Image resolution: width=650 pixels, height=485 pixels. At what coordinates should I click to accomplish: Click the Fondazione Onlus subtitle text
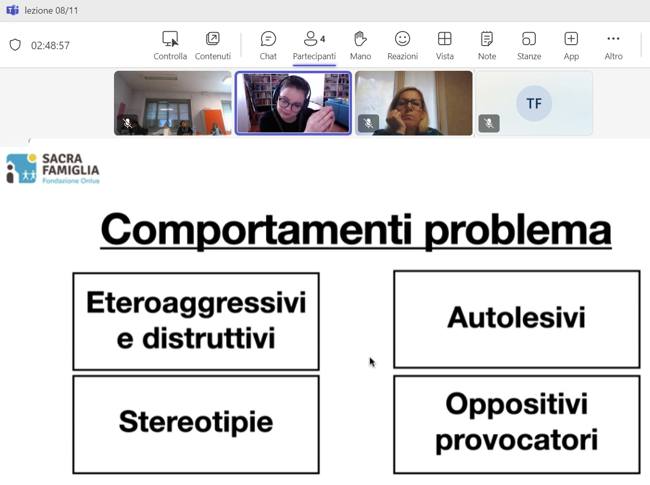[x=71, y=181]
